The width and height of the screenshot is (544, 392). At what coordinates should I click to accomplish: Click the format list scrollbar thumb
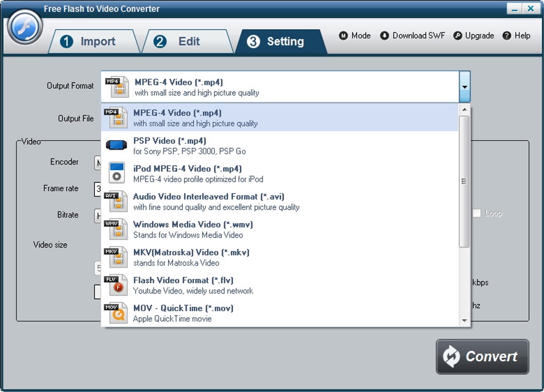click(x=464, y=182)
